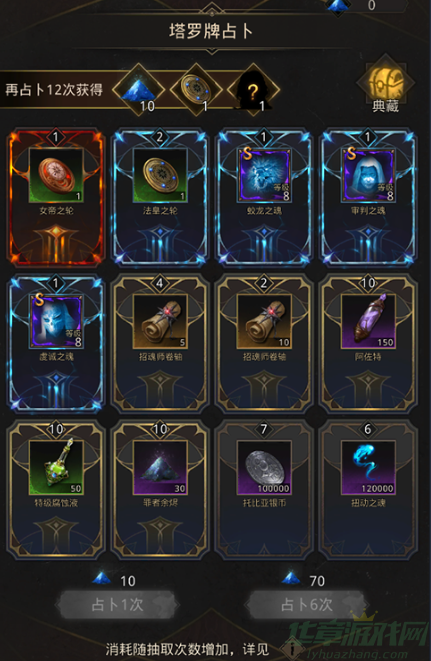Pick the 罪者余烬 ember pile card
The image size is (431, 661).
[x=160, y=489]
